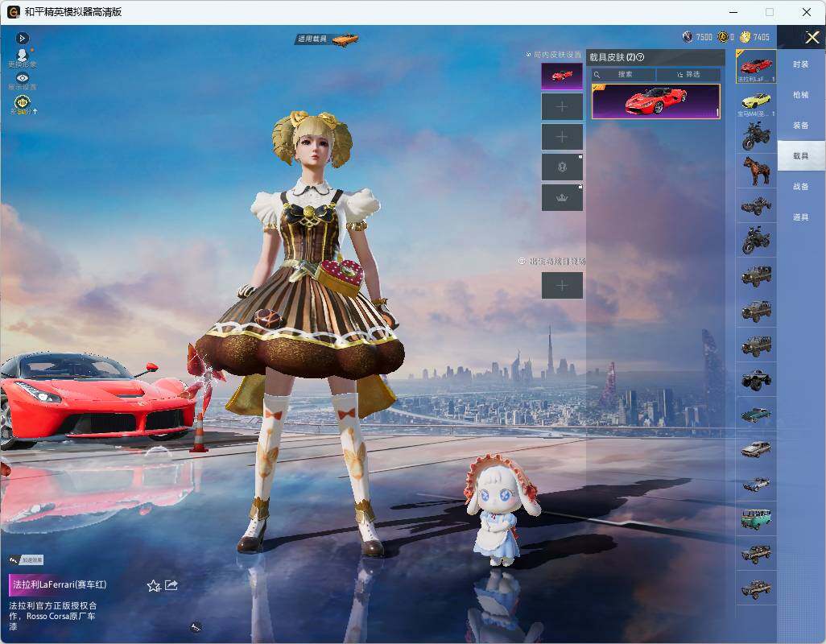This screenshot has height=644, width=826.
Task: Open the 更换形象 character change icon
Action: 22,58
